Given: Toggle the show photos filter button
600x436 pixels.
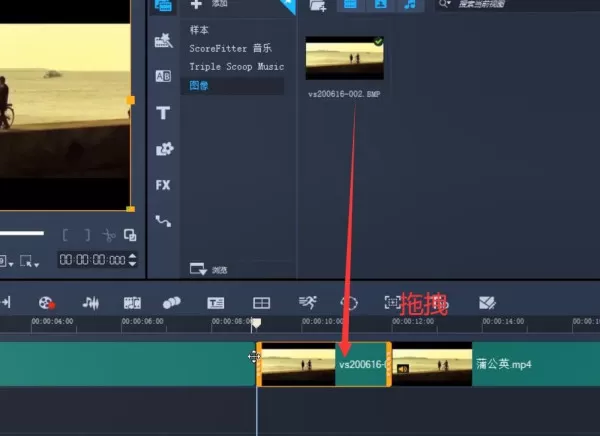Looking at the screenshot, I should tap(380, 5).
